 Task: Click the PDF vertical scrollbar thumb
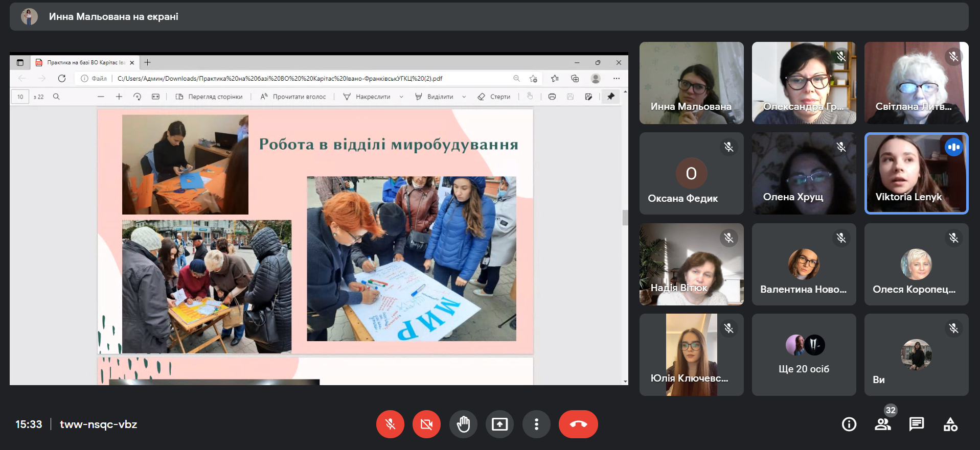pos(625,217)
